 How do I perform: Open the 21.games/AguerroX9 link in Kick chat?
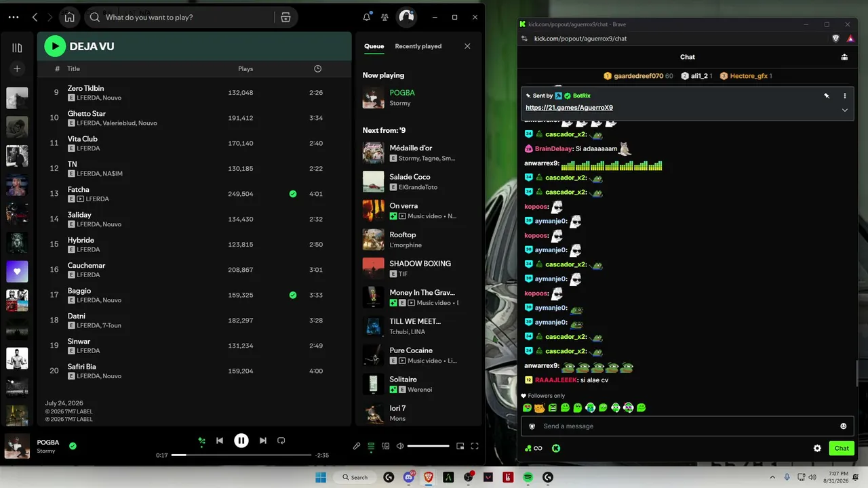pyautogui.click(x=570, y=108)
